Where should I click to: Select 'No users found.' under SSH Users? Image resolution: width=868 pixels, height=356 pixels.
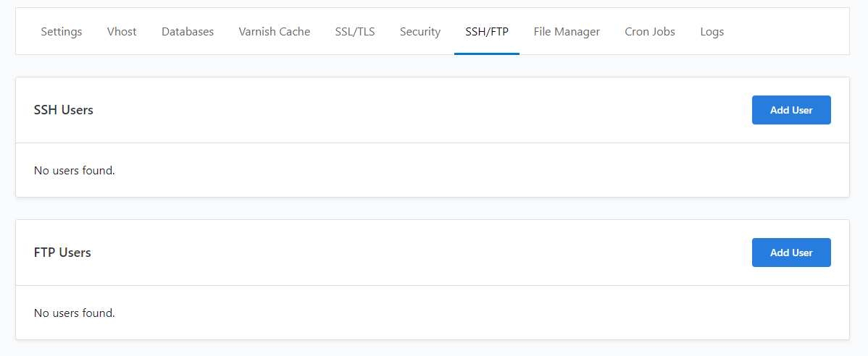coord(74,170)
